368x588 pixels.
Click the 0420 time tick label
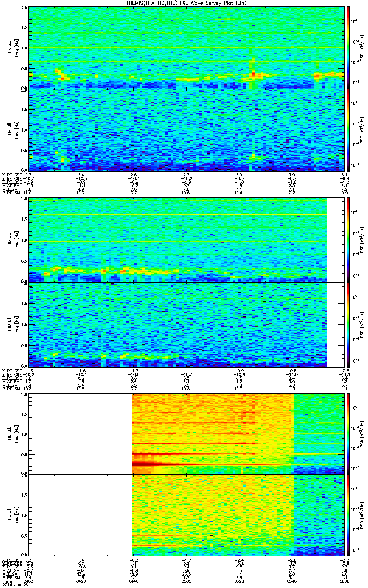pos(82,580)
